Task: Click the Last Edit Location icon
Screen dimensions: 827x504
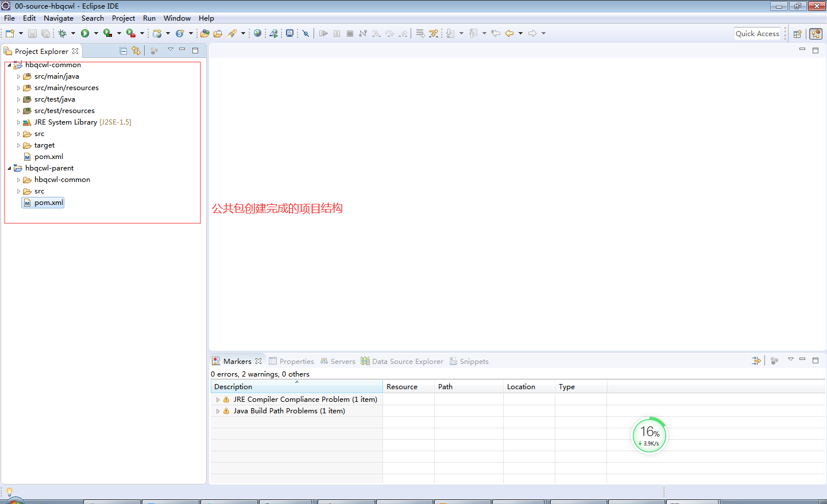Action: pyautogui.click(x=496, y=33)
